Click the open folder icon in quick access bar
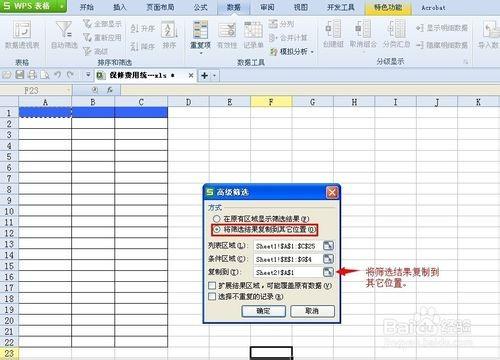The height and width of the screenshot is (360, 500). click(7, 75)
